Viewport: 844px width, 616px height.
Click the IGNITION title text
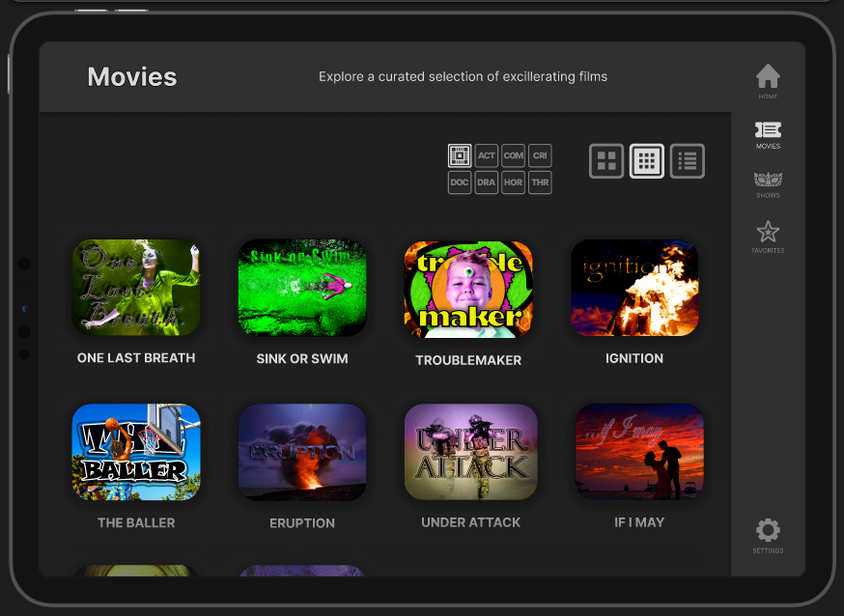(x=634, y=358)
